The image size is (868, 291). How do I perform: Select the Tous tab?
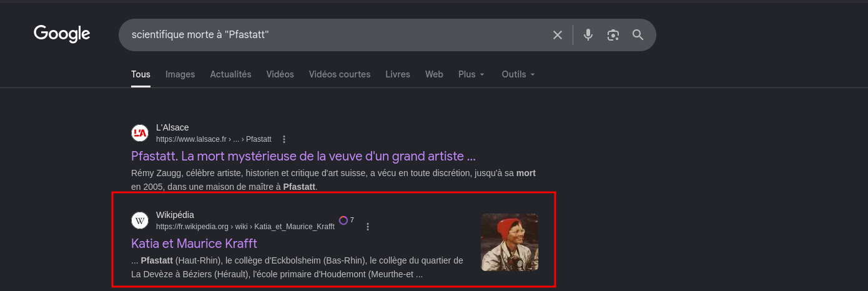141,74
